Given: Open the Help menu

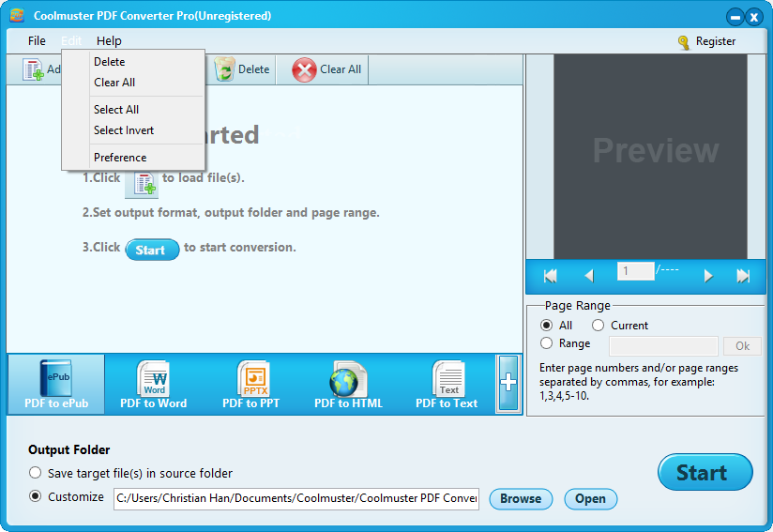Looking at the screenshot, I should point(109,41).
